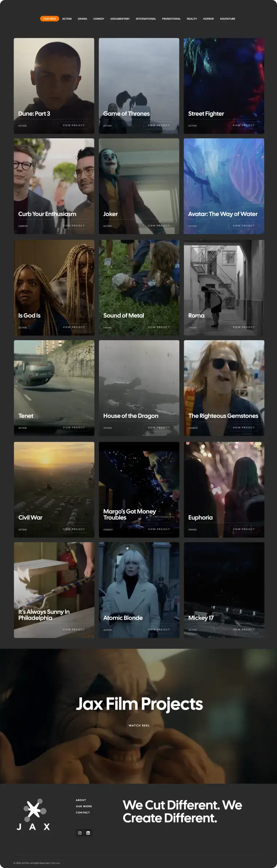Click the 'Game of Thrones' title text
The width and height of the screenshot is (277, 868).
pos(126,114)
